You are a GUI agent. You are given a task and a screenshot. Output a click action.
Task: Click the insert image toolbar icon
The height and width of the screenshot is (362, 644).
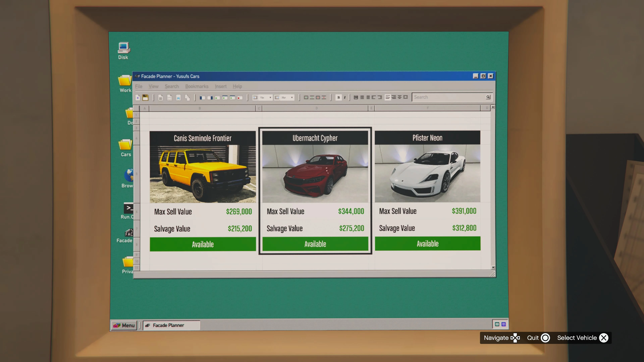[178, 98]
